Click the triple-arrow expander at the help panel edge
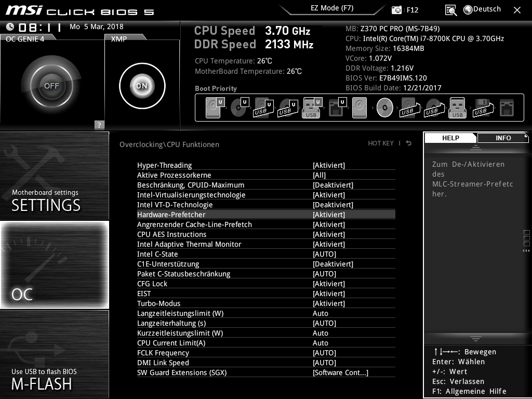Image resolution: width=532 pixels, height=399 pixels. 526,251
